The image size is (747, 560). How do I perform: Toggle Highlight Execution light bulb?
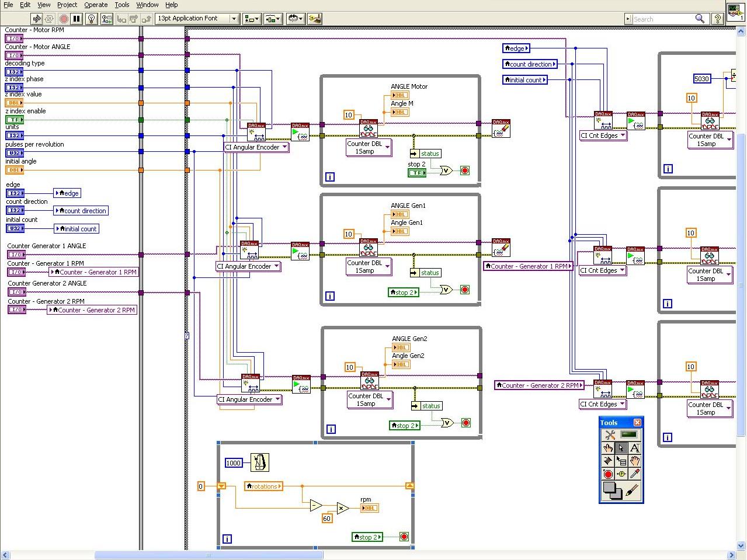click(91, 19)
